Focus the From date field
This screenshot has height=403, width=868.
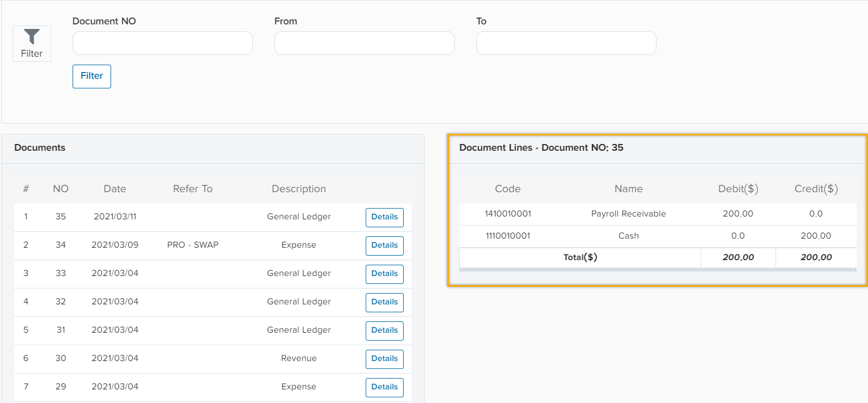(364, 43)
